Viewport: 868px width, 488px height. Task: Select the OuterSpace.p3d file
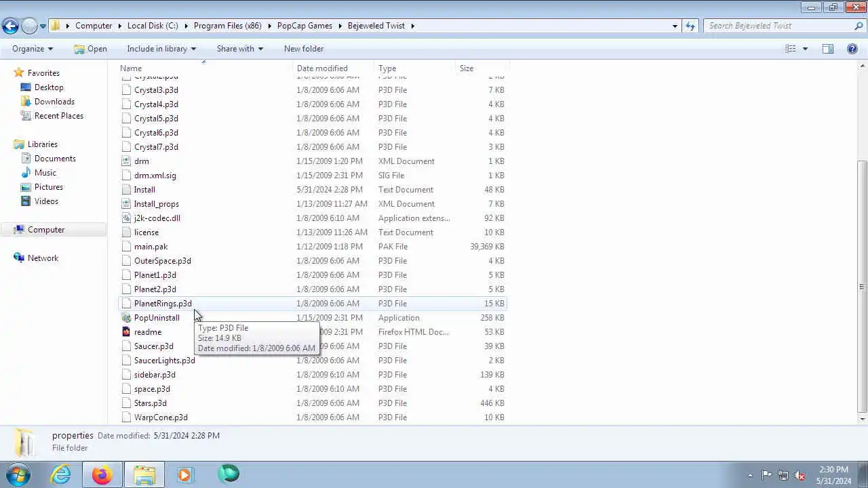(x=163, y=261)
